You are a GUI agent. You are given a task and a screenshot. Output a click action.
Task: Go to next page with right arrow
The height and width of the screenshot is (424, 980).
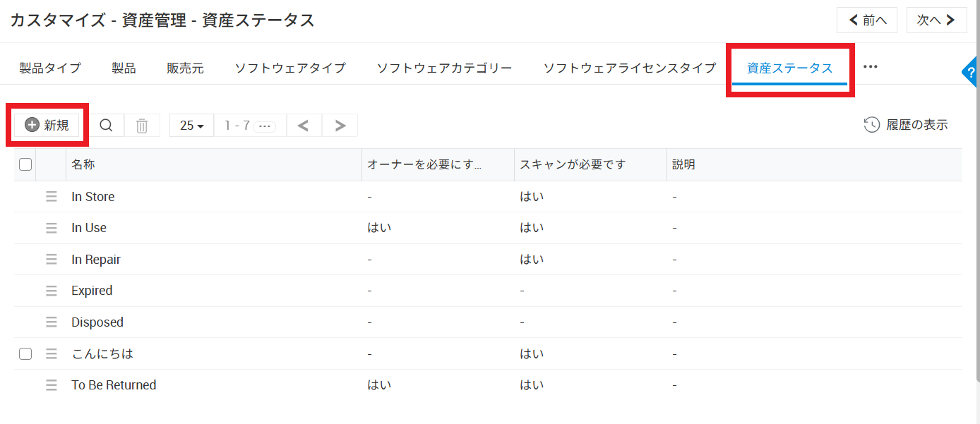tap(340, 126)
